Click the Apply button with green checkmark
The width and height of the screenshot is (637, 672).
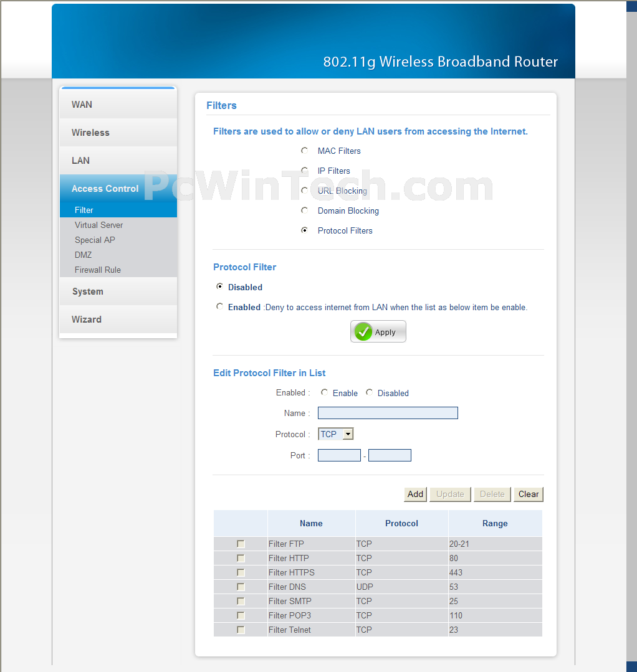click(378, 331)
